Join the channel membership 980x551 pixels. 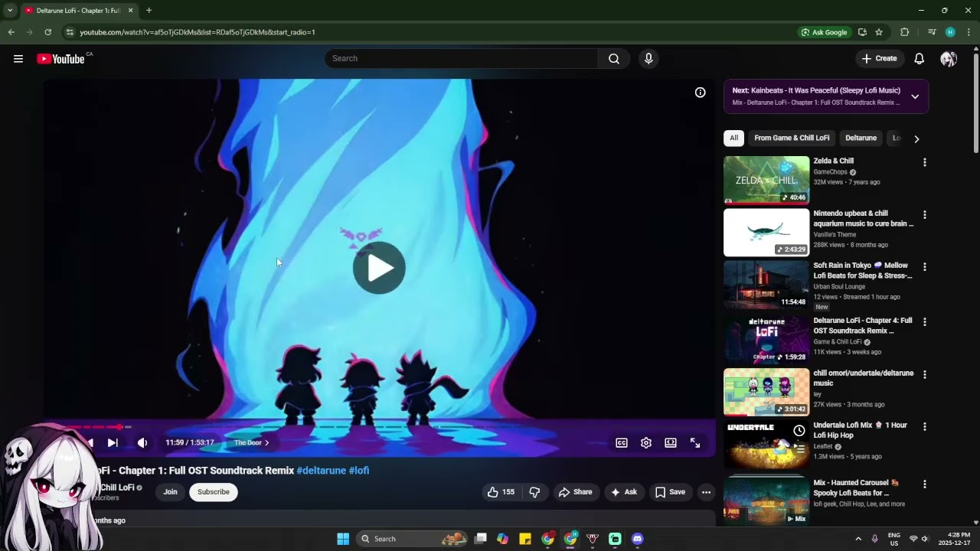(x=170, y=492)
